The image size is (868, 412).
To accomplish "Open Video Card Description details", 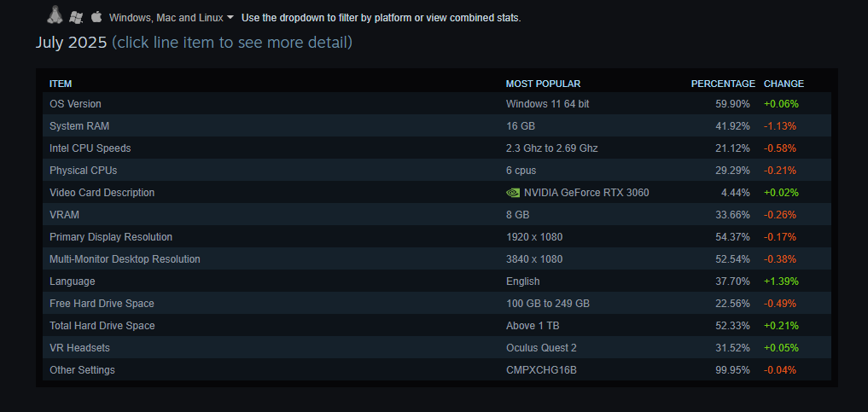I will pyautogui.click(x=437, y=192).
